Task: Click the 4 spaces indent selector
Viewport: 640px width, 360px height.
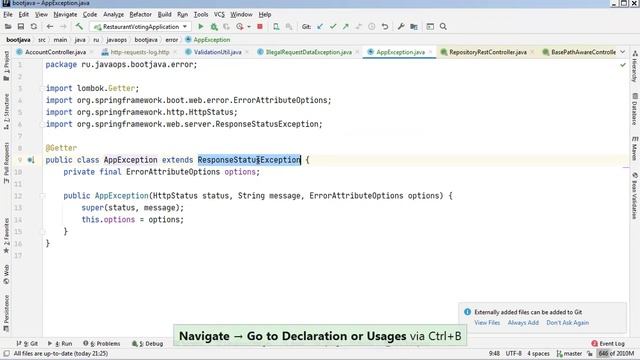Action: point(538,353)
